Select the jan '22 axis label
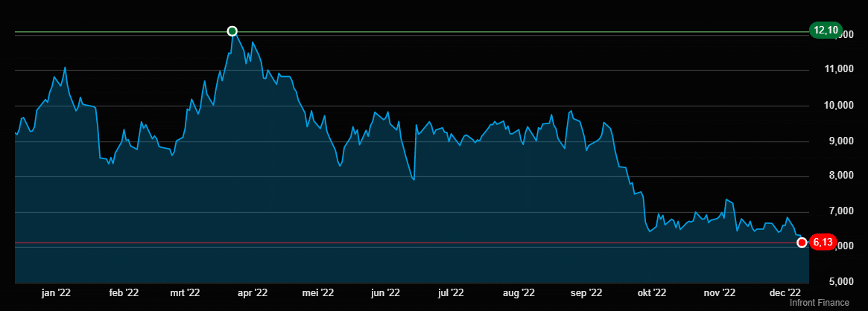This screenshot has height=311, width=868. pyautogui.click(x=56, y=293)
